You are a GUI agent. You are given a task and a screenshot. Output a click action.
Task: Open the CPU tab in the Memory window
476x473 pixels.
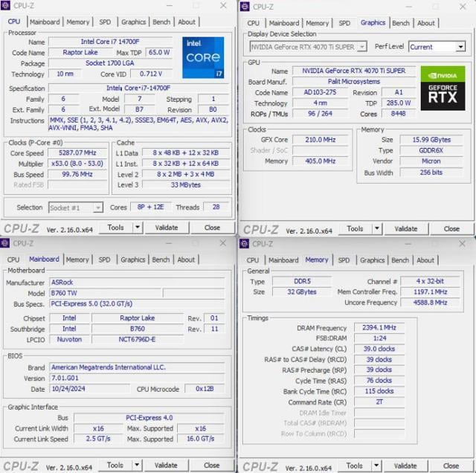(253, 260)
